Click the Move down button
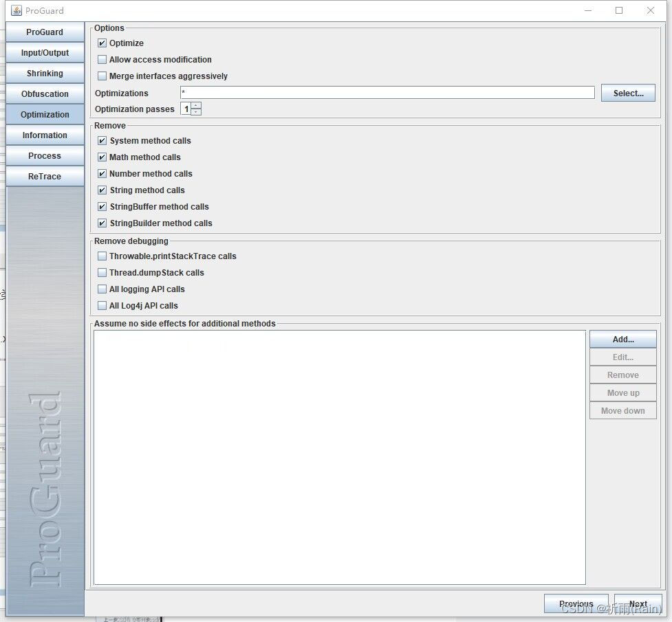The image size is (672, 622). (622, 410)
